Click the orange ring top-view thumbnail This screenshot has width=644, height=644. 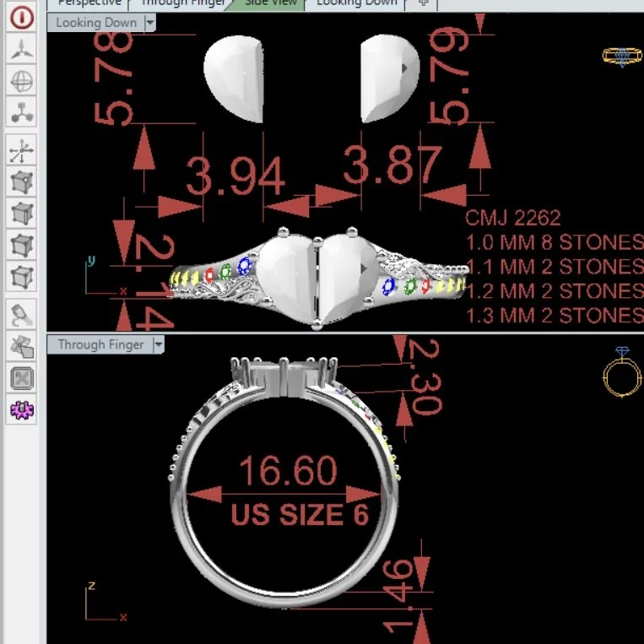tap(622, 57)
